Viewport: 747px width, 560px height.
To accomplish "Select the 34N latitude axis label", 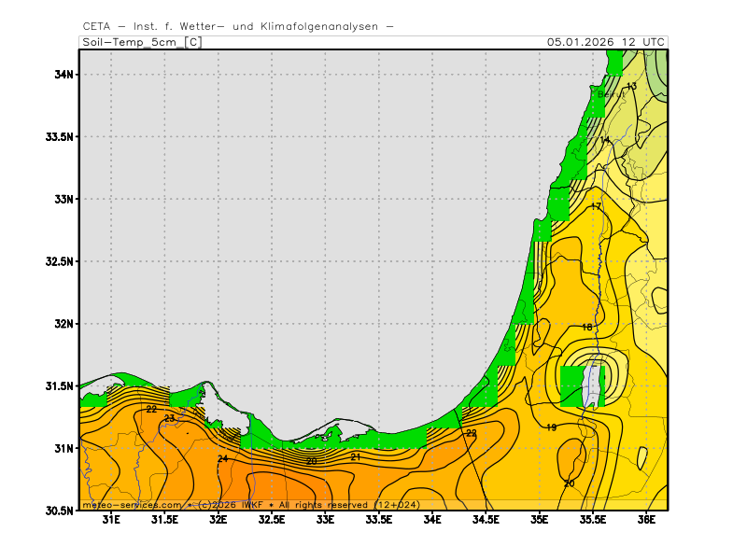I will point(63,75).
